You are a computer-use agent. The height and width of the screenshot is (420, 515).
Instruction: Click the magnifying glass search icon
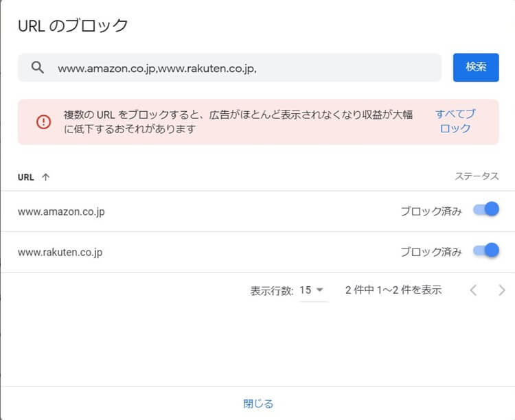tap(38, 67)
